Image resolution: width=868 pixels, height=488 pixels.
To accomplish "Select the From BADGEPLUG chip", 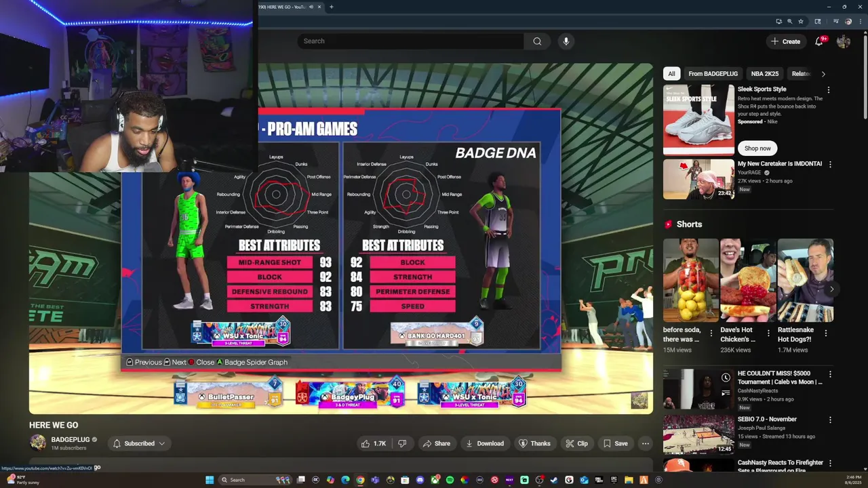I will [x=713, y=73].
